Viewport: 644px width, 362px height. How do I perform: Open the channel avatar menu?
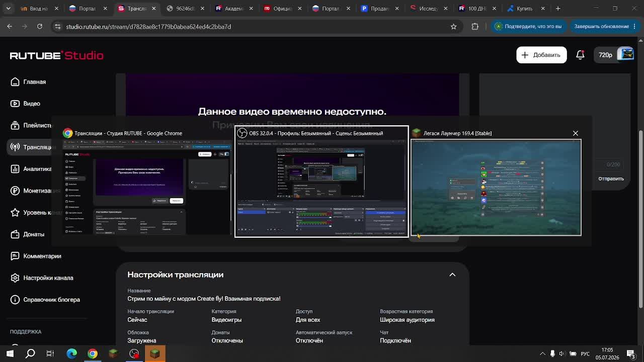click(x=625, y=54)
